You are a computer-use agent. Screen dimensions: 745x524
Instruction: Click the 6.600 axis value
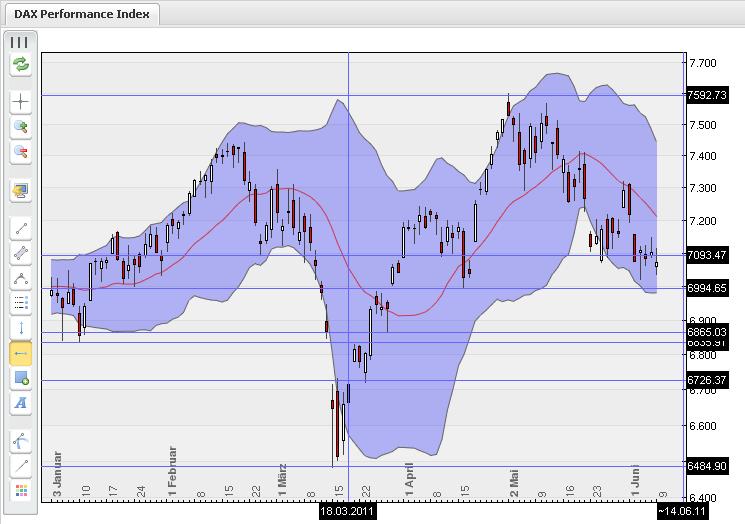tap(703, 426)
